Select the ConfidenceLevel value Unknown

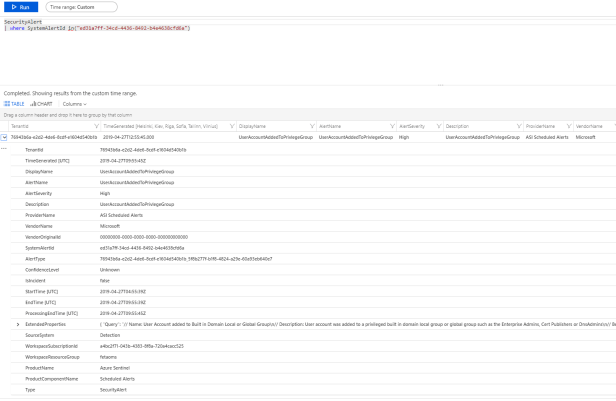110,270
